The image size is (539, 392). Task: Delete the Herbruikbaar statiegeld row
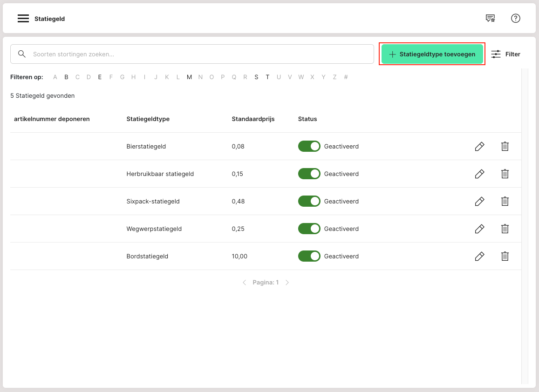(x=505, y=174)
